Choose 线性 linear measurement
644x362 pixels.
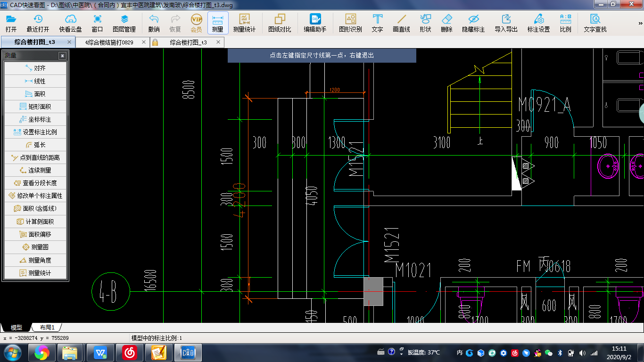tap(35, 81)
